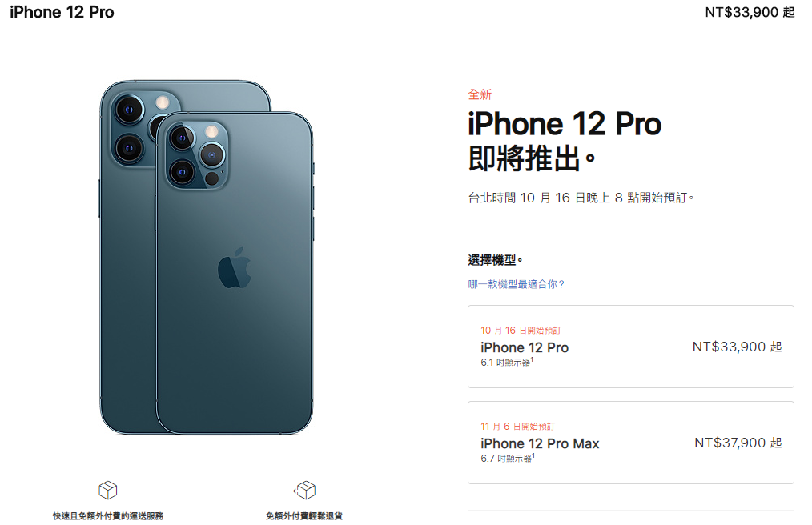Click the 快速且免額外付費的運送服務 text
Screen dimensions: 812x525
[108, 515]
